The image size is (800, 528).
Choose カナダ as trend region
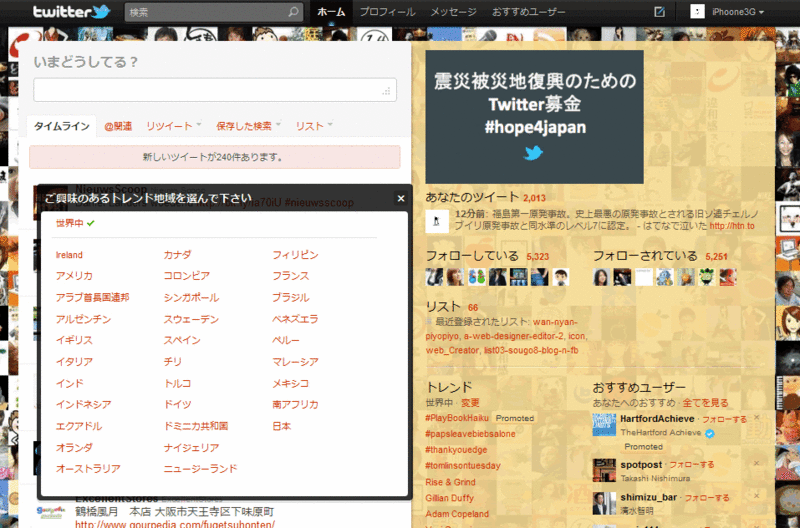pyautogui.click(x=178, y=255)
